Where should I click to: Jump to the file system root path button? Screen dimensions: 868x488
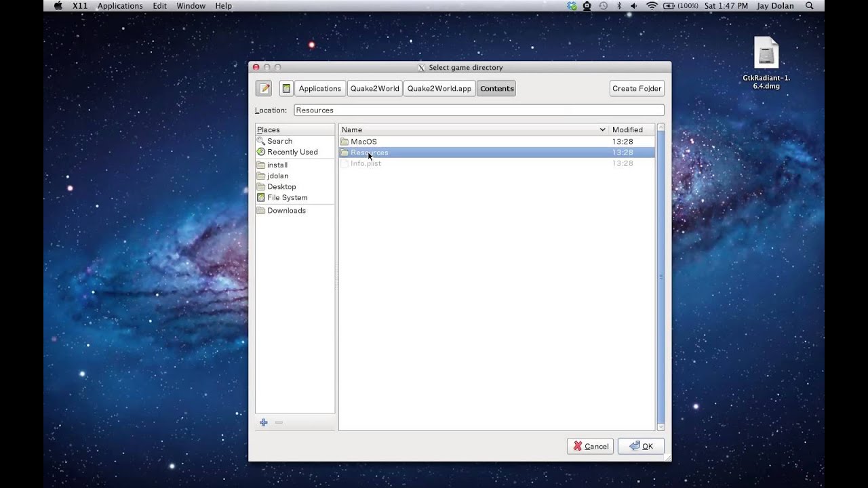tap(286, 88)
